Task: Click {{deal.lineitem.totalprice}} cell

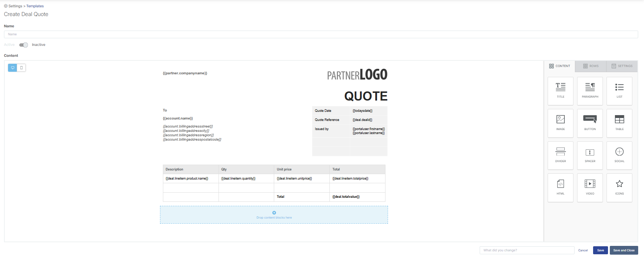Action: [x=357, y=178]
